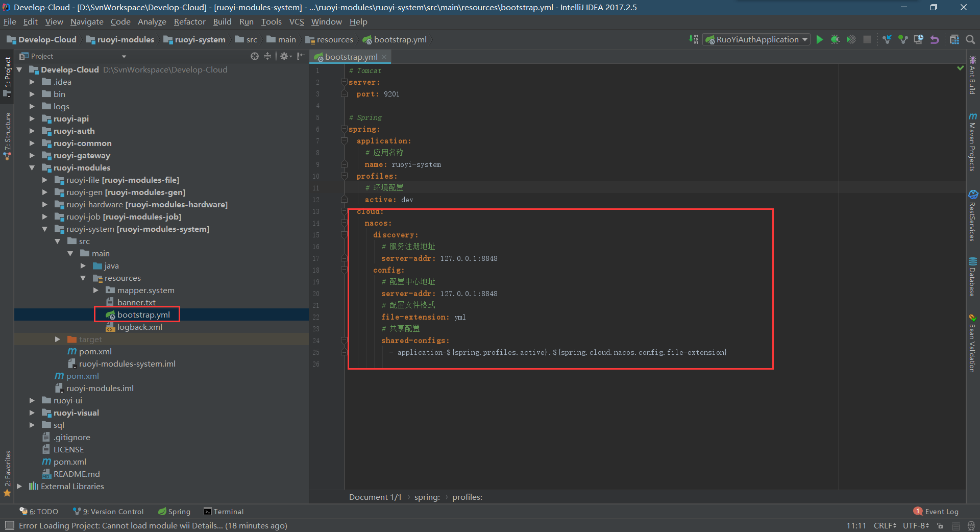
Task: Close the bootstrap.yml editor tab
Action: [x=384, y=57]
